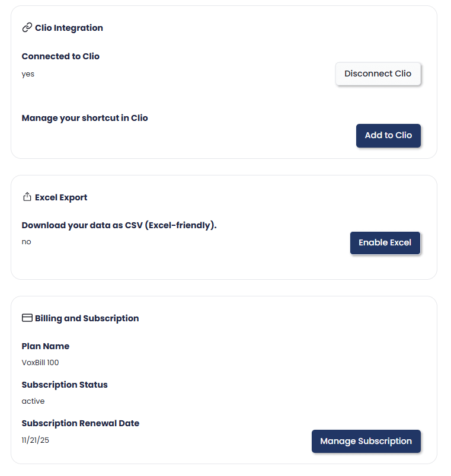Image resolution: width=451 pixels, height=476 pixels.
Task: Click the Connected to Clio label
Action: tap(60, 56)
